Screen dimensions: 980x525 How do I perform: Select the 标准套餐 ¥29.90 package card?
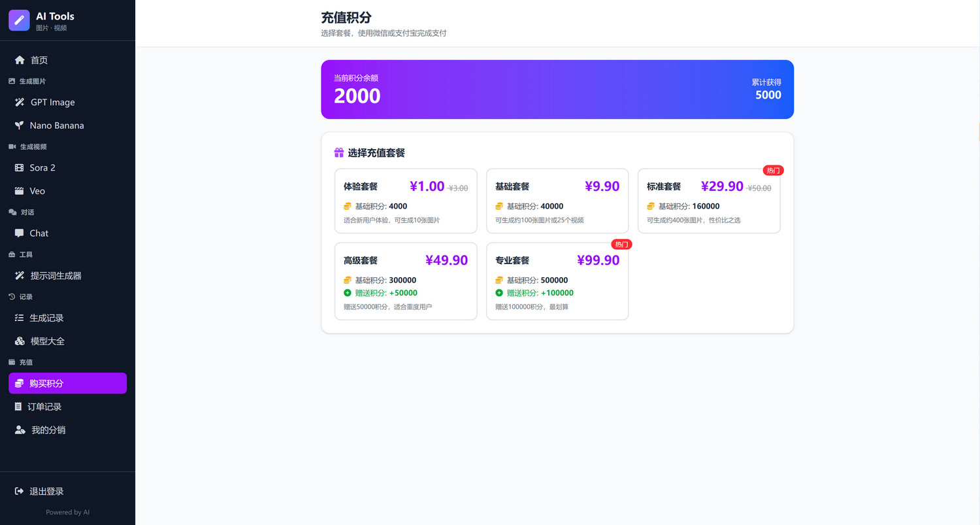pyautogui.click(x=709, y=201)
